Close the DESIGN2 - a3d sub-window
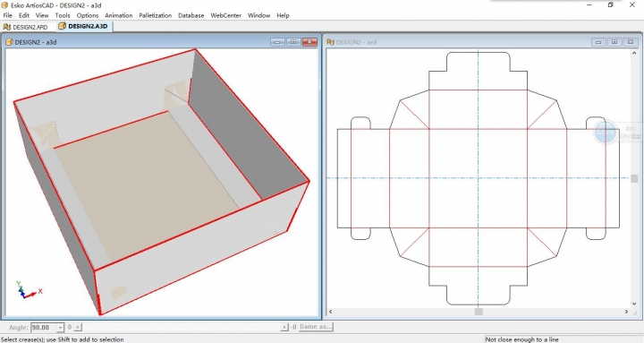Image resolution: width=644 pixels, height=343 pixels. point(309,42)
